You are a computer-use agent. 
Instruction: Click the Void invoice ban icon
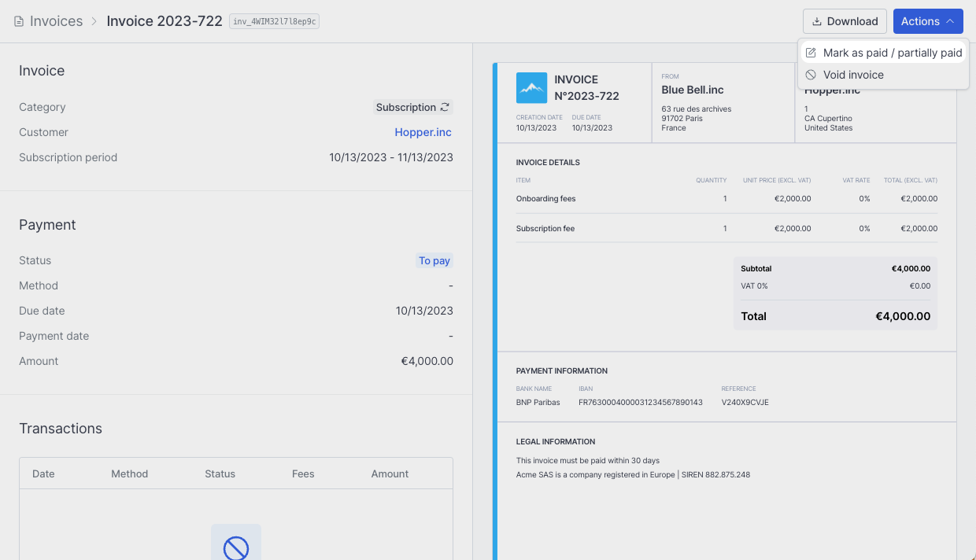coord(811,75)
